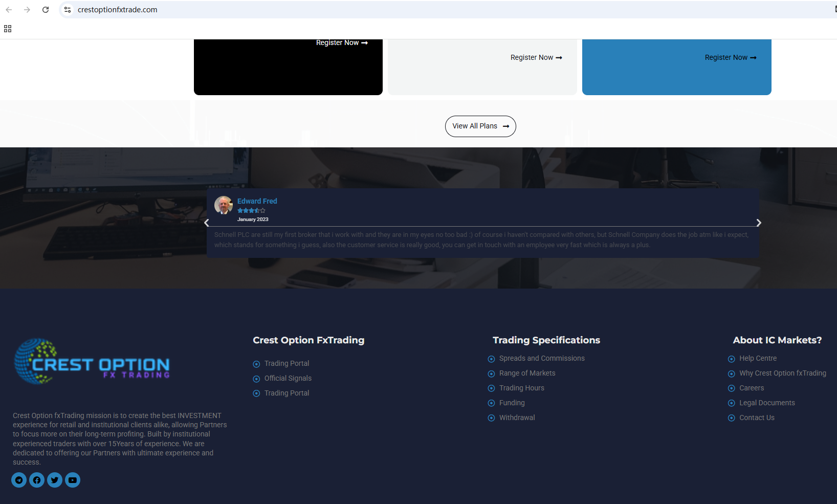View the Careers link
The width and height of the screenshot is (837, 504).
click(752, 388)
